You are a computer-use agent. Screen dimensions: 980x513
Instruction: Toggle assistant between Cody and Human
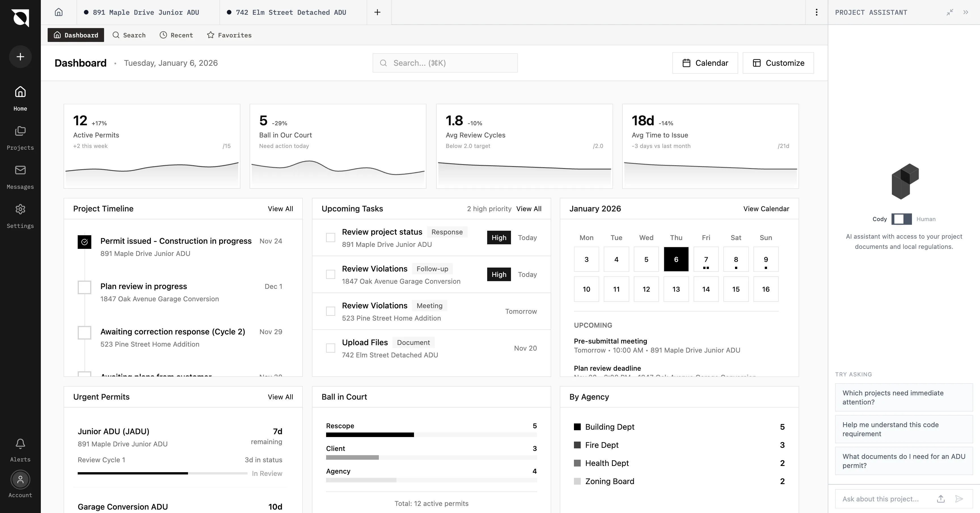click(902, 219)
